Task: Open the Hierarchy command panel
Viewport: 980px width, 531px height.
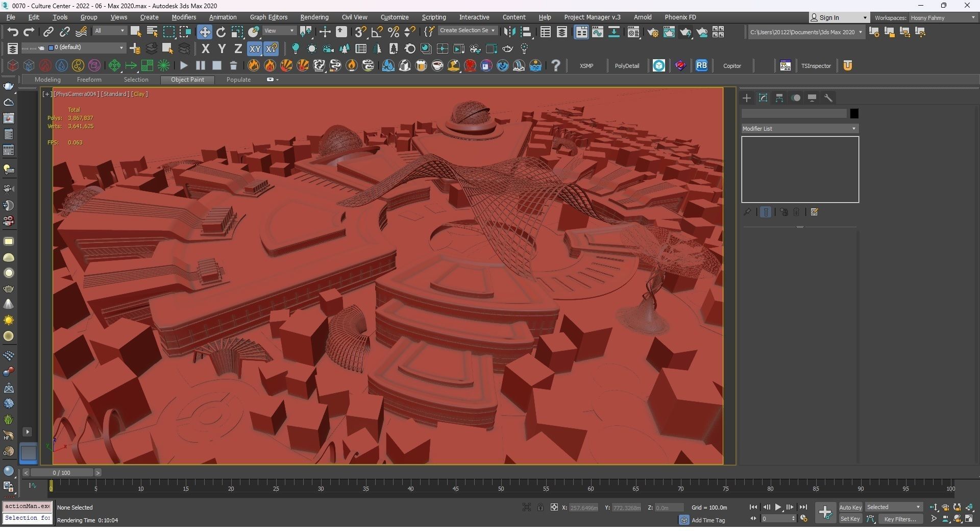Action: [x=779, y=98]
